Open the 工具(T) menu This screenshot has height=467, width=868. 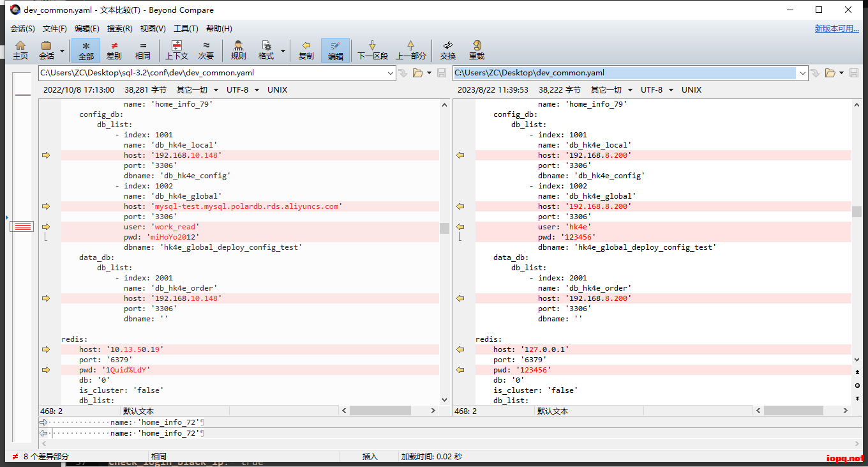pyautogui.click(x=187, y=28)
